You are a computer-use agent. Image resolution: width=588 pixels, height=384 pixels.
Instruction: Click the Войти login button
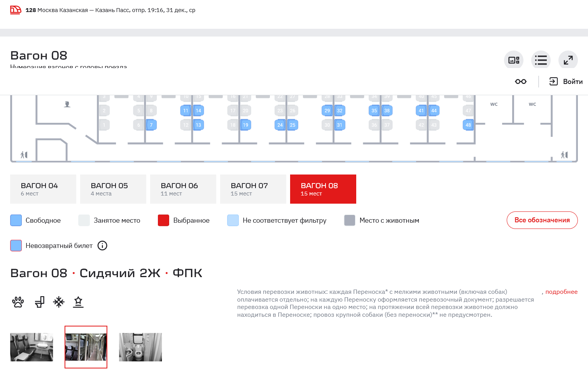[x=566, y=82]
